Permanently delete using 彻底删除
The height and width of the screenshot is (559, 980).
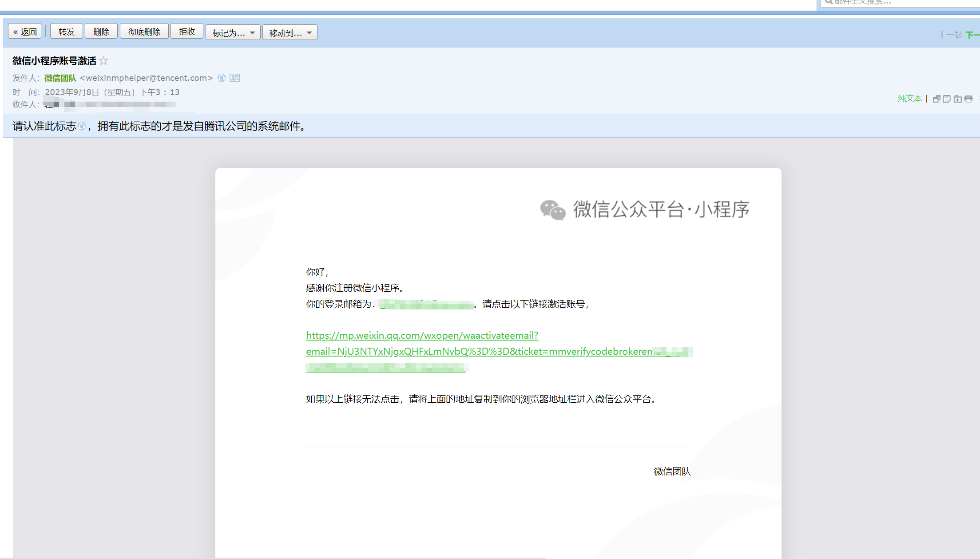coord(144,32)
